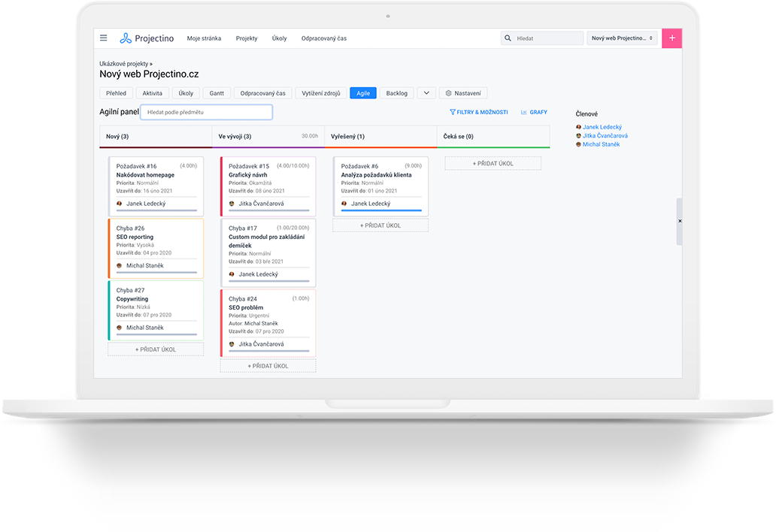Click assignee avatar on Chyba #24 card
The height and width of the screenshot is (532, 776).
232,344
